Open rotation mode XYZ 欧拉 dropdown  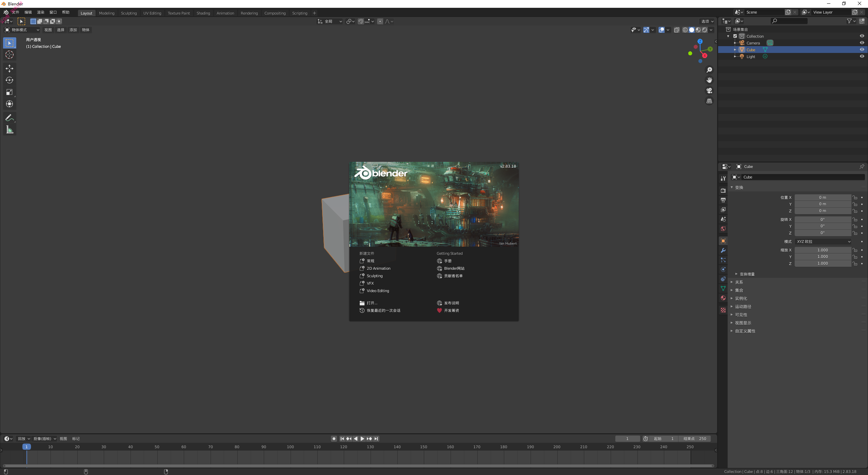pos(823,242)
